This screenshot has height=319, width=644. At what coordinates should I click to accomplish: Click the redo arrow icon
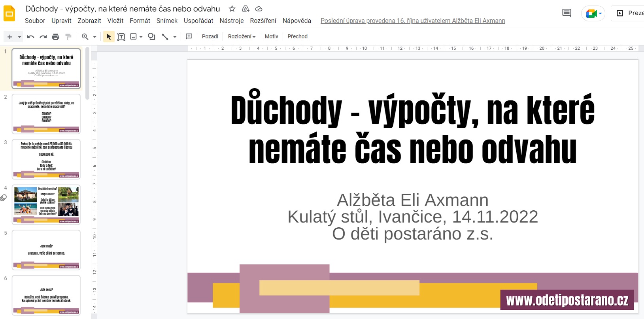[43, 37]
